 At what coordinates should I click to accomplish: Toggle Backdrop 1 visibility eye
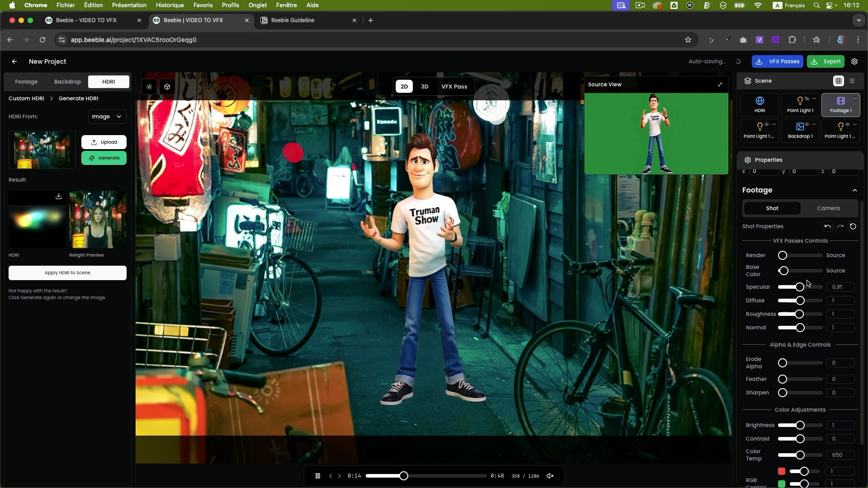coord(807,124)
